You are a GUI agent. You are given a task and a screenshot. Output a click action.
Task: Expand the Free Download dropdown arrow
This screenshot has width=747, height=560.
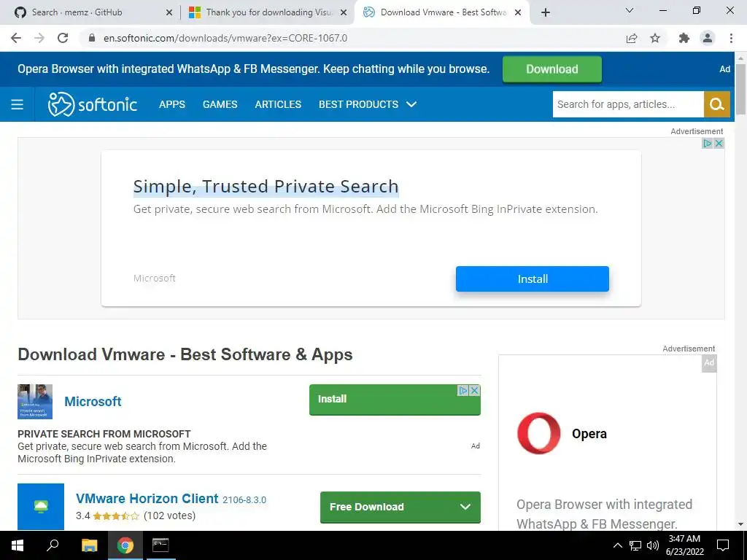pyautogui.click(x=465, y=507)
